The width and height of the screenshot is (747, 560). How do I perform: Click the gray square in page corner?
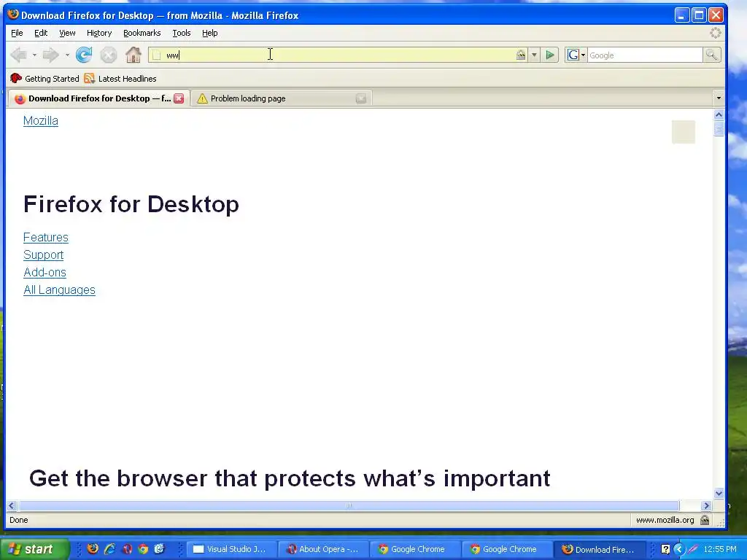pos(683,132)
